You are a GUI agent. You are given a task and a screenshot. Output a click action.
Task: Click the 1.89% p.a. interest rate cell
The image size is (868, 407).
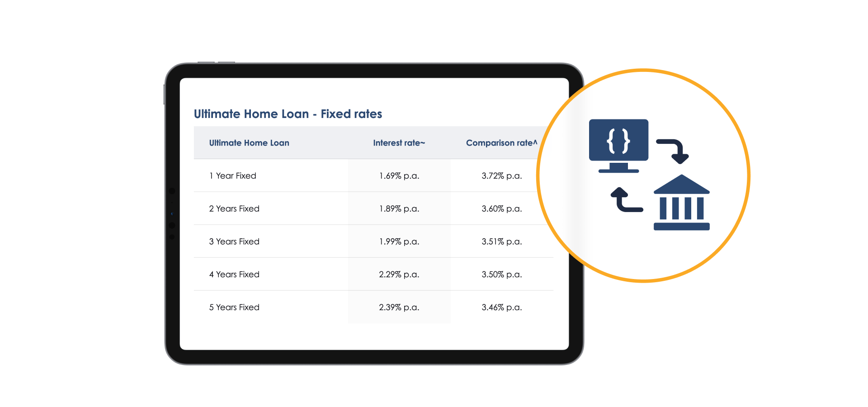tap(399, 209)
